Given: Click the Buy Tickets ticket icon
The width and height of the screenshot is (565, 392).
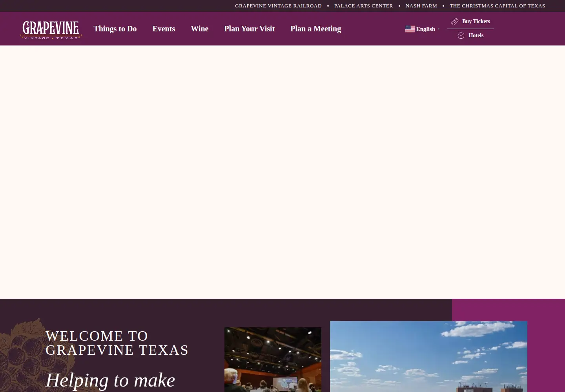Looking at the screenshot, I should point(455,22).
